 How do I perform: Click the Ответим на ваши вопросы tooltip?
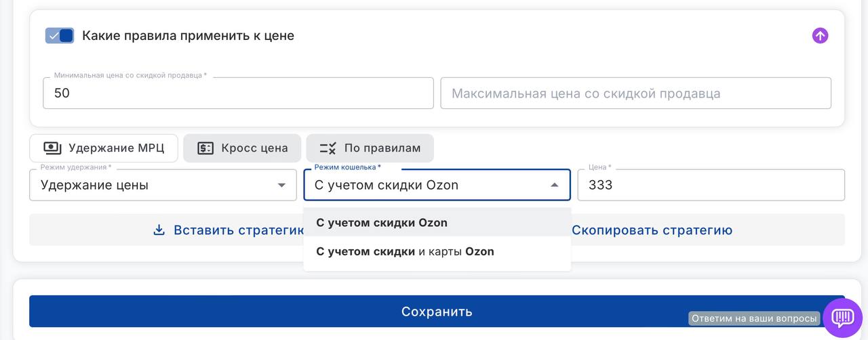754,318
